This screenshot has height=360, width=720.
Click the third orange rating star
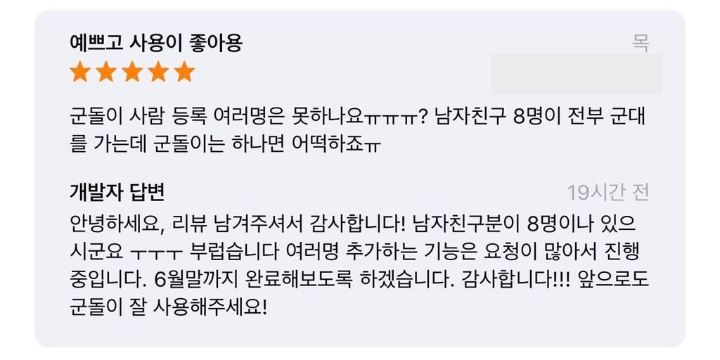pyautogui.click(x=132, y=72)
